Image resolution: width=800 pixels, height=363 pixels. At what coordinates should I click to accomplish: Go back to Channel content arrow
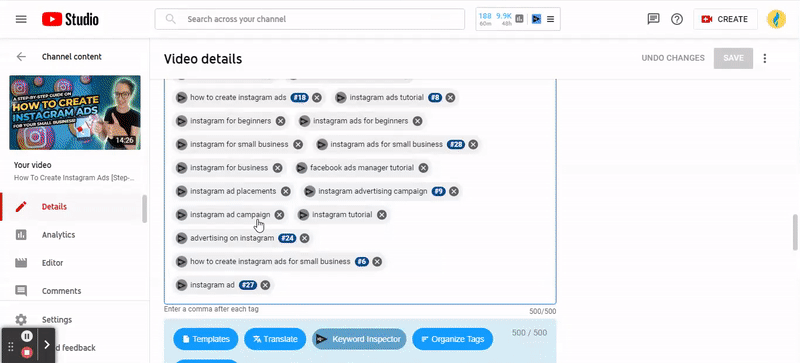[21, 57]
